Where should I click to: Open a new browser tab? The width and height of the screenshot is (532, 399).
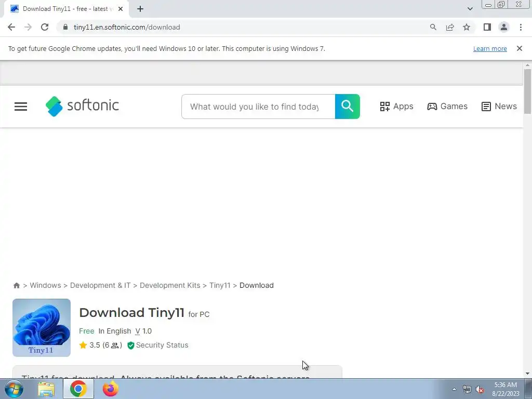coord(140,9)
